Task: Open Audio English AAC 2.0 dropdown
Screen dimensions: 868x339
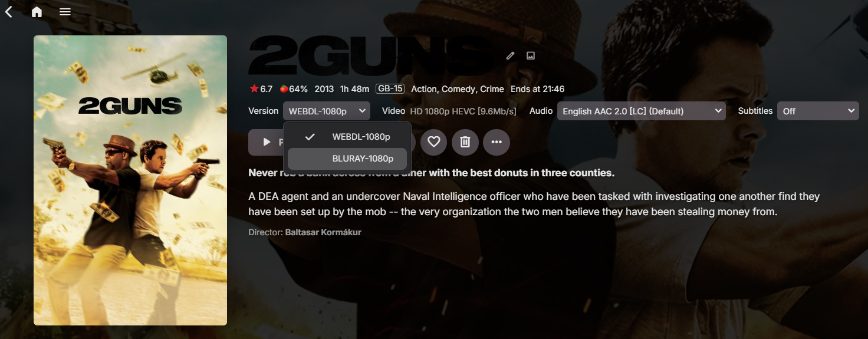Action: point(642,111)
